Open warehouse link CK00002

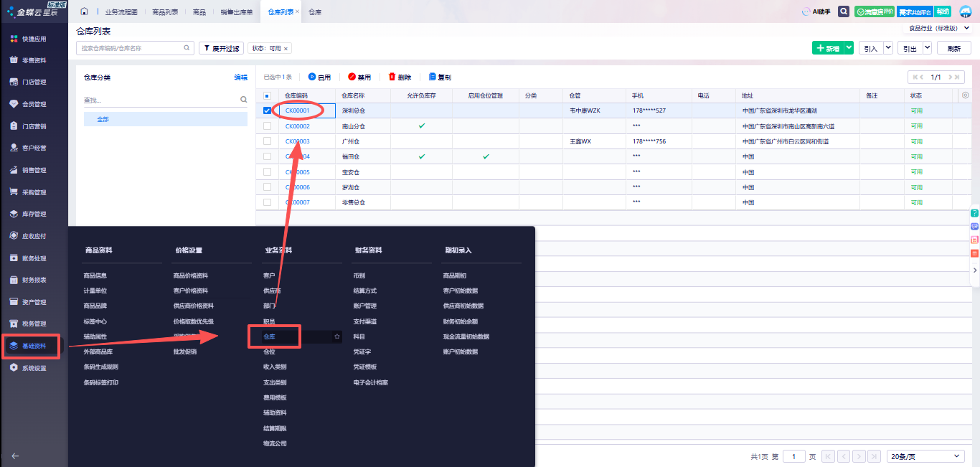(x=297, y=126)
